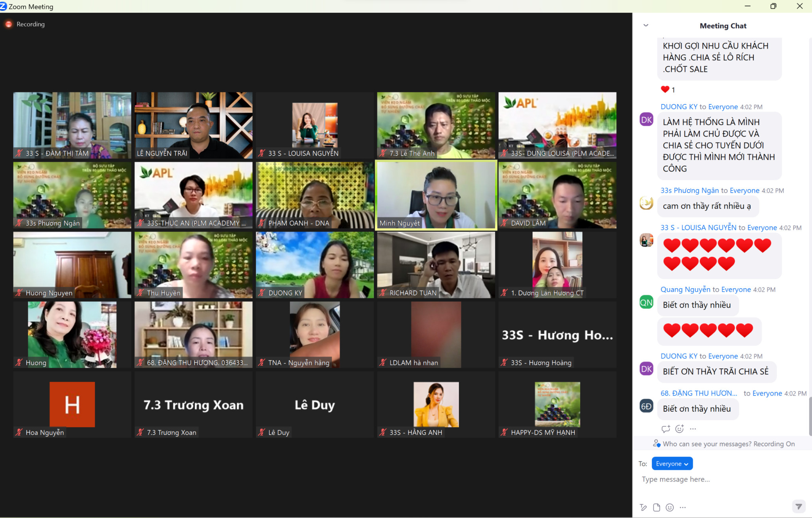Click sender name Quang Nguyễn in chat
The width and height of the screenshot is (812, 518).
[685, 289]
